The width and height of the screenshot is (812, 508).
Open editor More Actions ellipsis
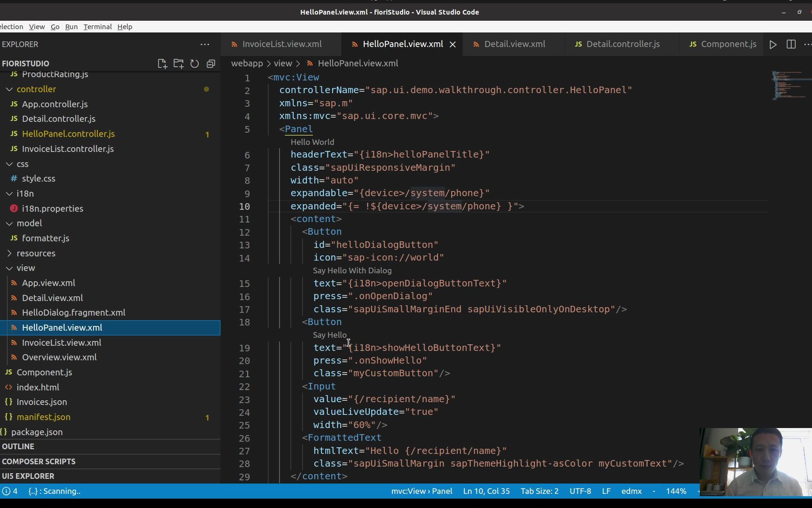tap(807, 44)
